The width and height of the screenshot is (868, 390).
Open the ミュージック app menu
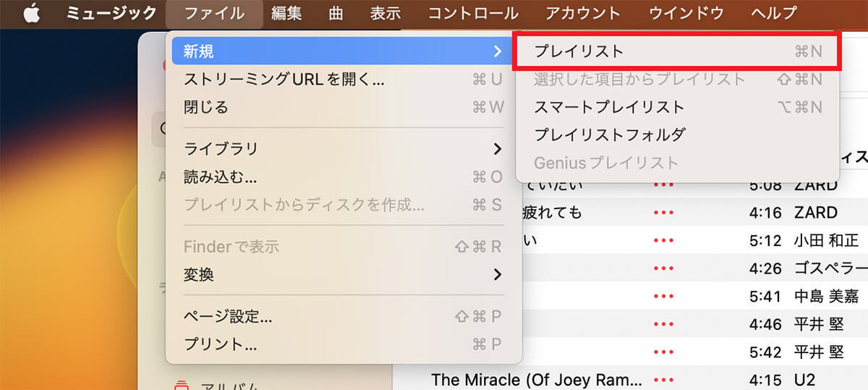coord(110,13)
